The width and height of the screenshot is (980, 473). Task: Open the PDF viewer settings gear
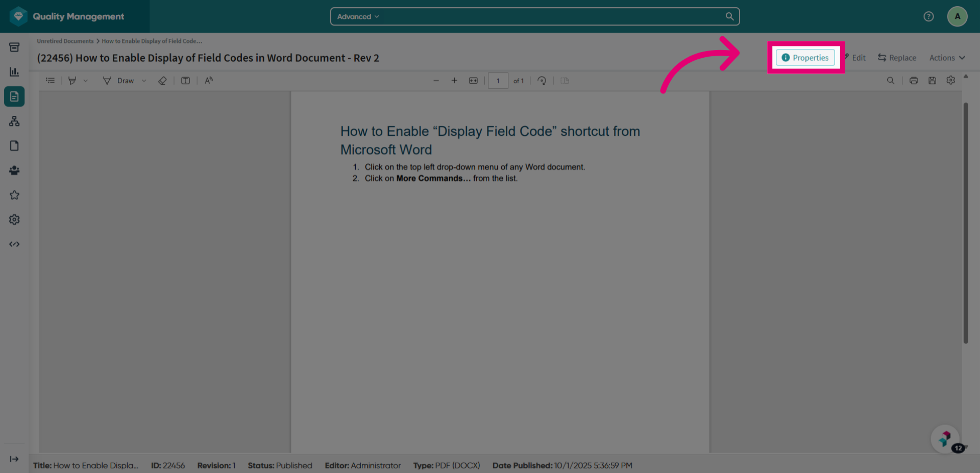(950, 80)
